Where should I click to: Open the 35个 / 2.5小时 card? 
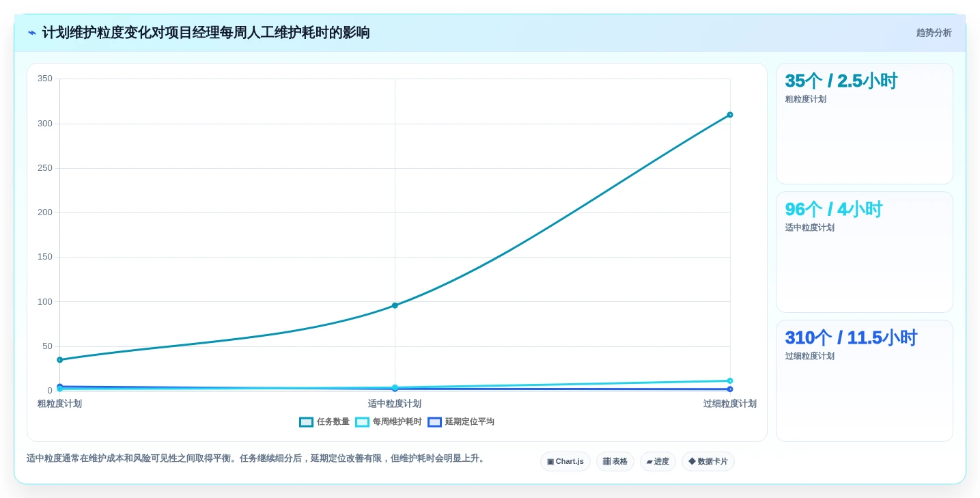(865, 124)
